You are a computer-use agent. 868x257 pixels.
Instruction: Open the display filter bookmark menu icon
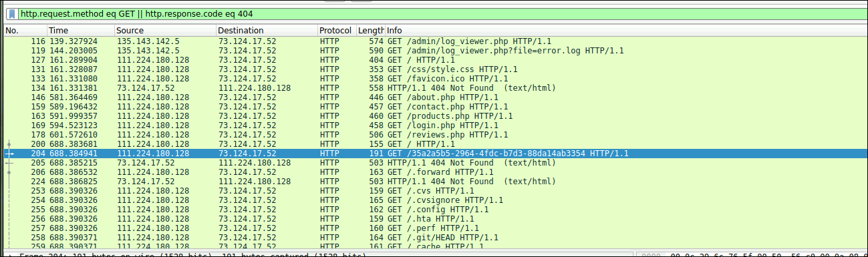[x=13, y=13]
